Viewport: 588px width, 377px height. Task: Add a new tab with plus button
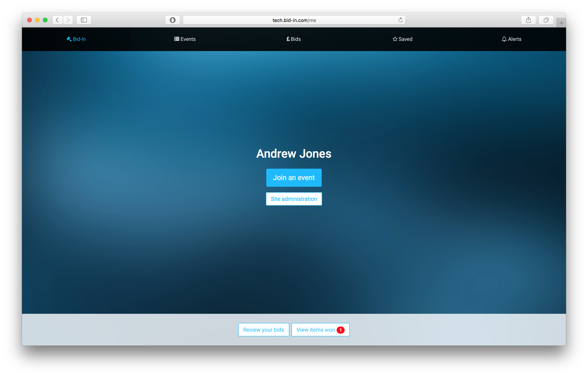tap(561, 23)
